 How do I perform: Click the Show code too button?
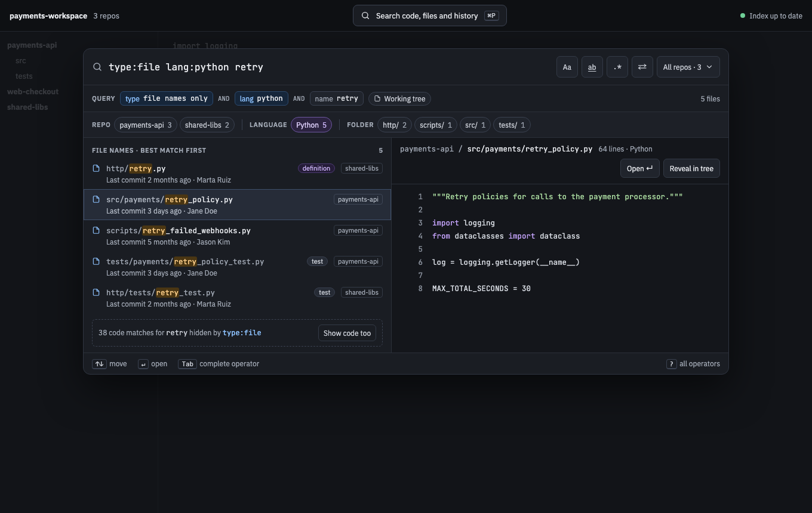click(347, 333)
